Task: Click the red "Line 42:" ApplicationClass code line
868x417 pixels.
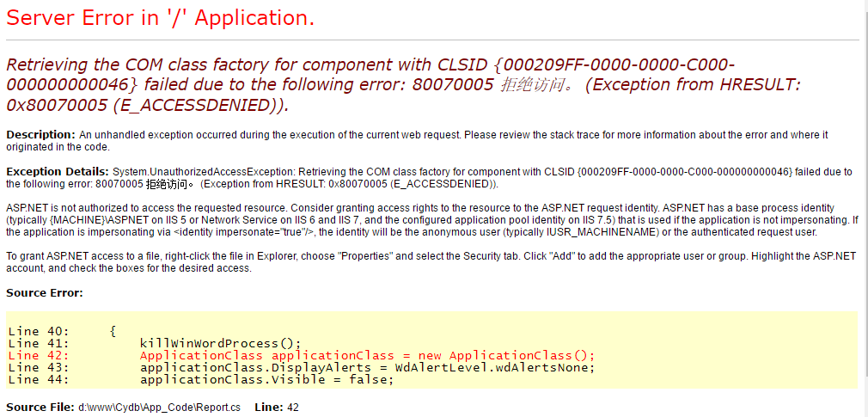Action: tap(302, 356)
